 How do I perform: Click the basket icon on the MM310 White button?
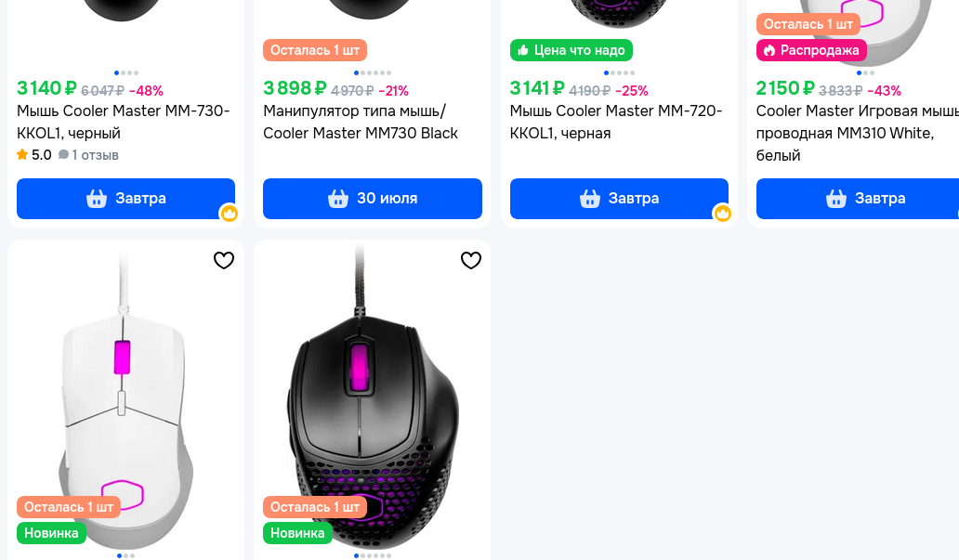tap(836, 199)
